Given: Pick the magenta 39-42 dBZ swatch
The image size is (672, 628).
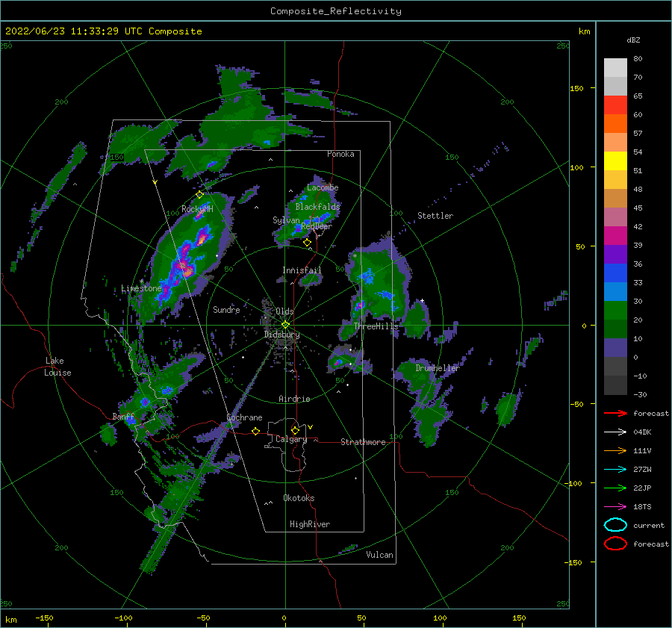Looking at the screenshot, I should [615, 236].
